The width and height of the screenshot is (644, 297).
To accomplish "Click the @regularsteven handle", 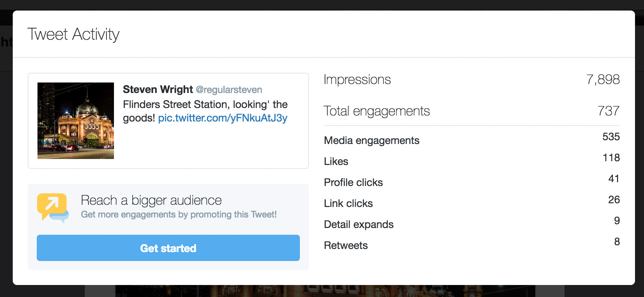I will 229,90.
